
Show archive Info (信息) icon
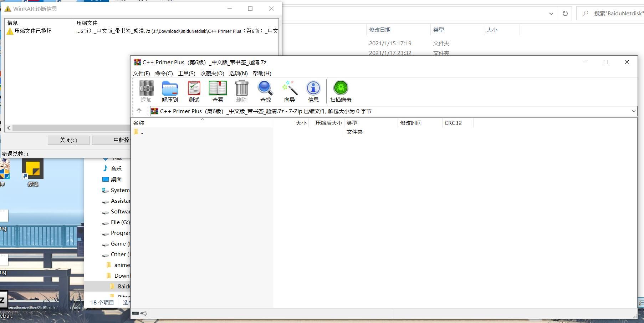313,91
